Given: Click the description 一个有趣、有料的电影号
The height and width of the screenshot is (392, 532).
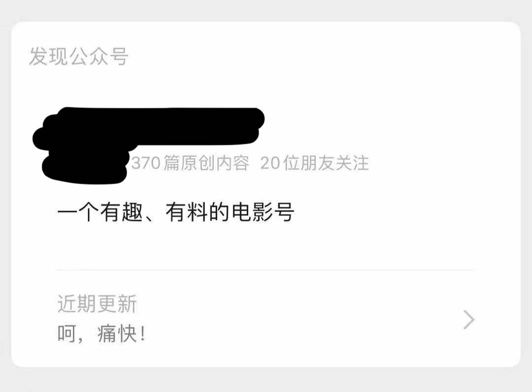Looking at the screenshot, I should coord(176,212).
